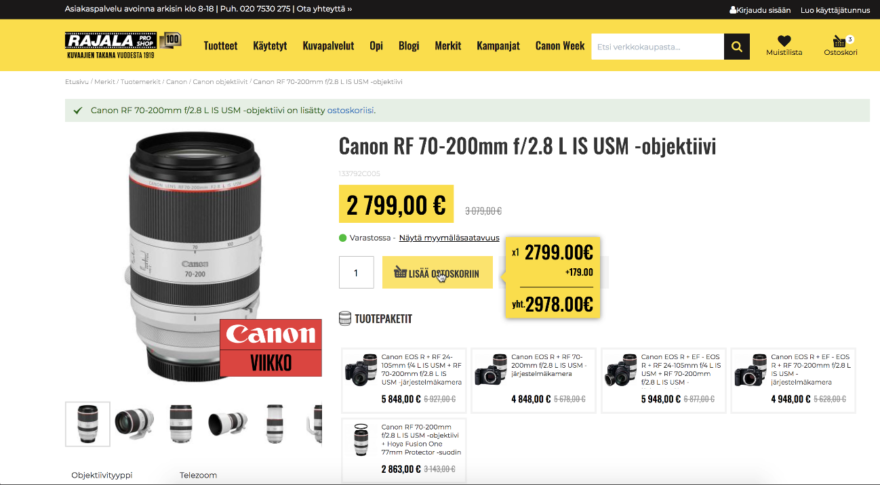
Task: Open the Merkit menu
Action: coord(448,46)
